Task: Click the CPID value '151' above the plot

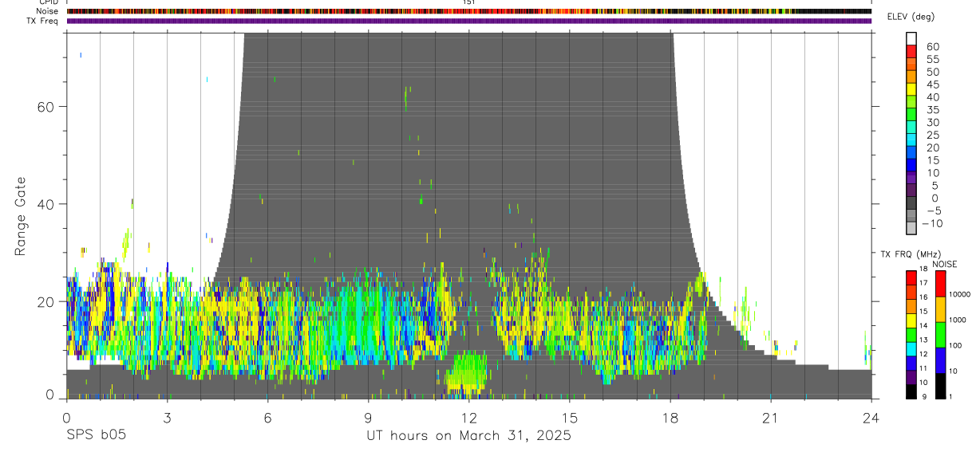Action: pyautogui.click(x=469, y=2)
